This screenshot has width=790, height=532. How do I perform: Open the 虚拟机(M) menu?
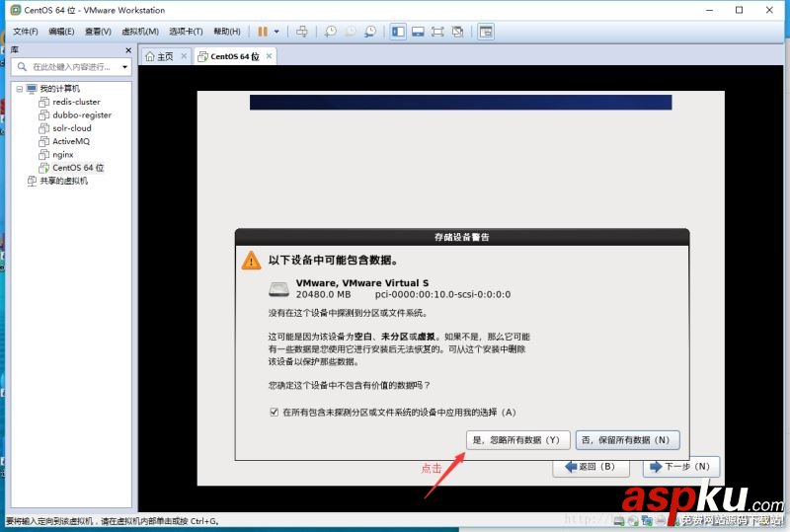[x=140, y=32]
